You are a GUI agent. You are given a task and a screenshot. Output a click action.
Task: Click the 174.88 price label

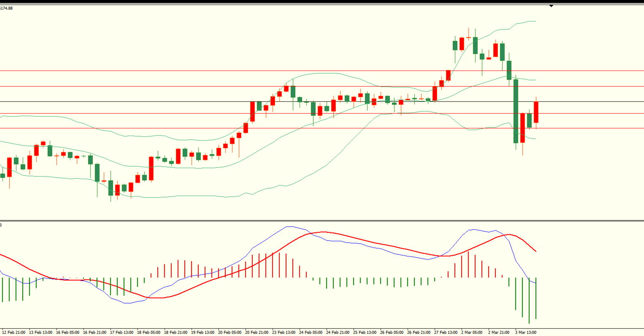(7, 8)
